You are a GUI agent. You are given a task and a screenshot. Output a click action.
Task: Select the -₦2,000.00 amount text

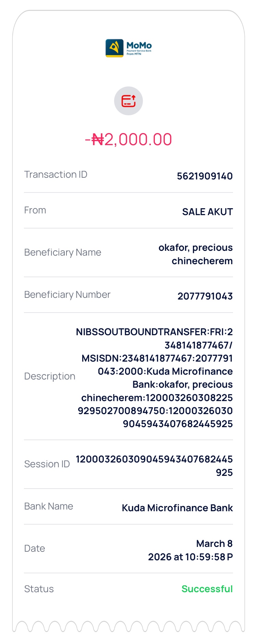pos(128,140)
